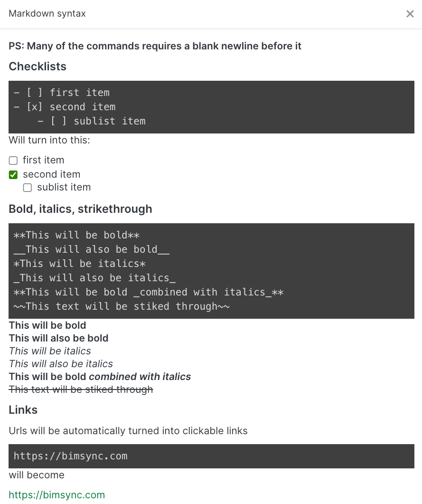Screen dimensions: 422x504
Task: Click the https://bimsync.com code block
Action: coord(211,456)
